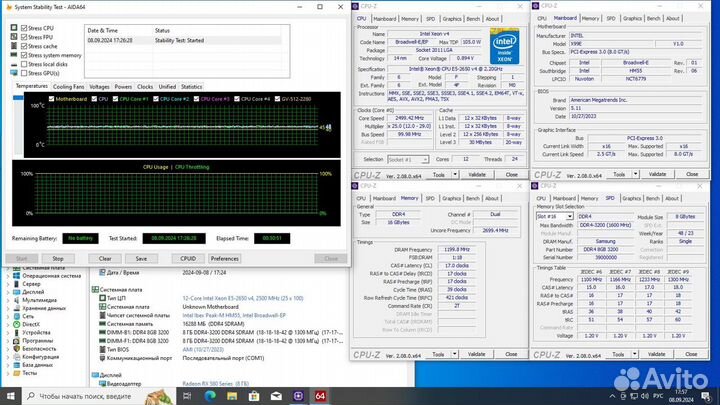This screenshot has width=720, height=405.
Task: Click the 12-Core Intel Xeon E5-2650 v4 link
Action: pos(242,298)
